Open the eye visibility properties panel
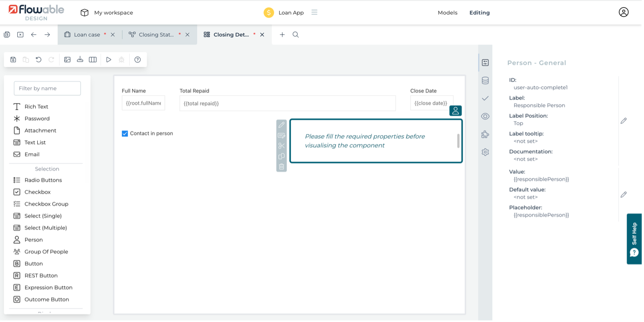644x322 pixels. coord(485,116)
